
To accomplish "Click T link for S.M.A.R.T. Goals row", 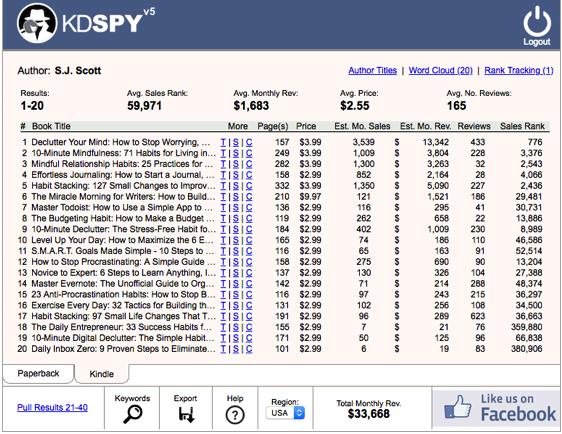I will coord(223,251).
